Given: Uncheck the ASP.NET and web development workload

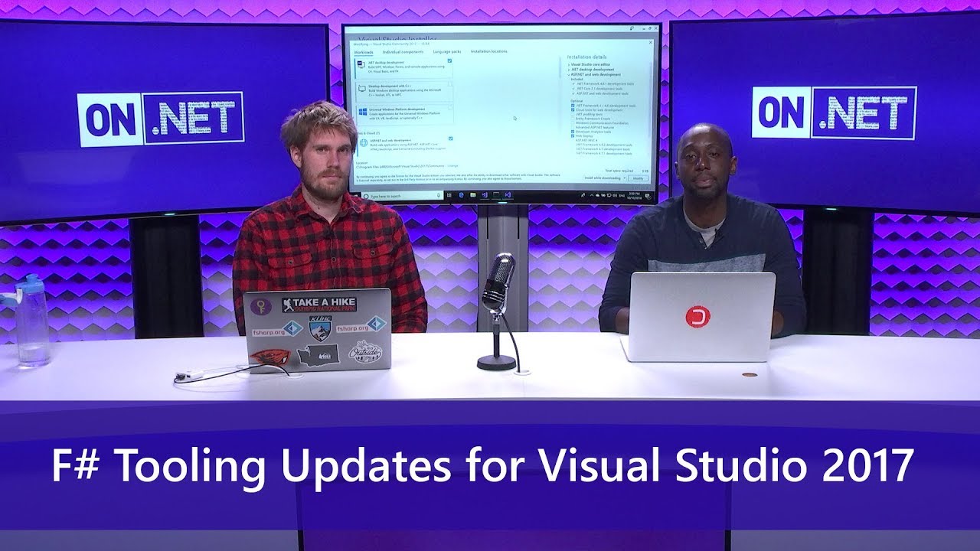Looking at the screenshot, I should pyautogui.click(x=450, y=139).
